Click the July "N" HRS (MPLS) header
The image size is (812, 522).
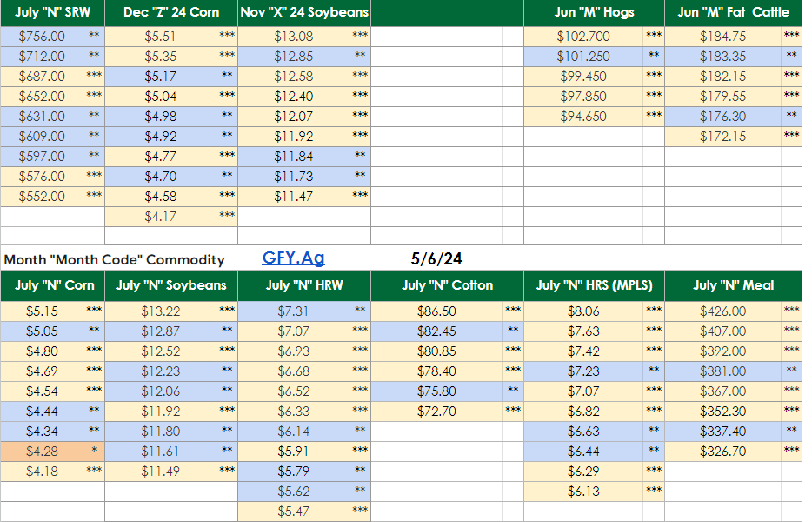click(594, 285)
